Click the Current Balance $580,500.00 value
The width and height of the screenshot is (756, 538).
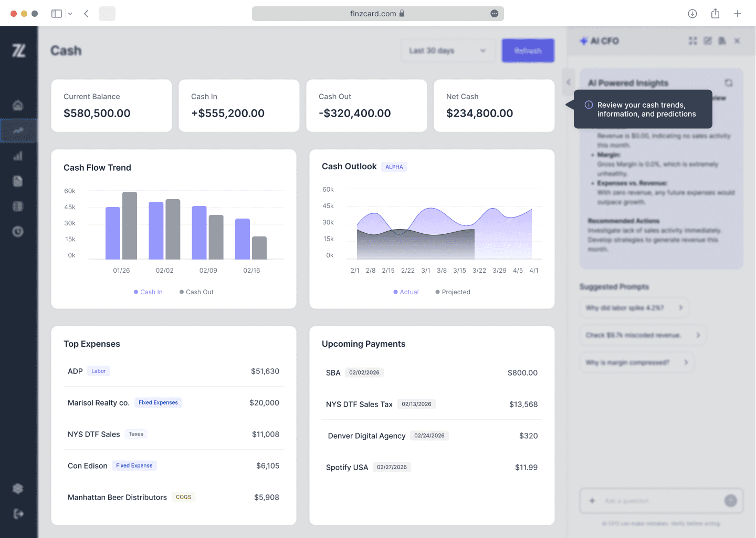[97, 113]
